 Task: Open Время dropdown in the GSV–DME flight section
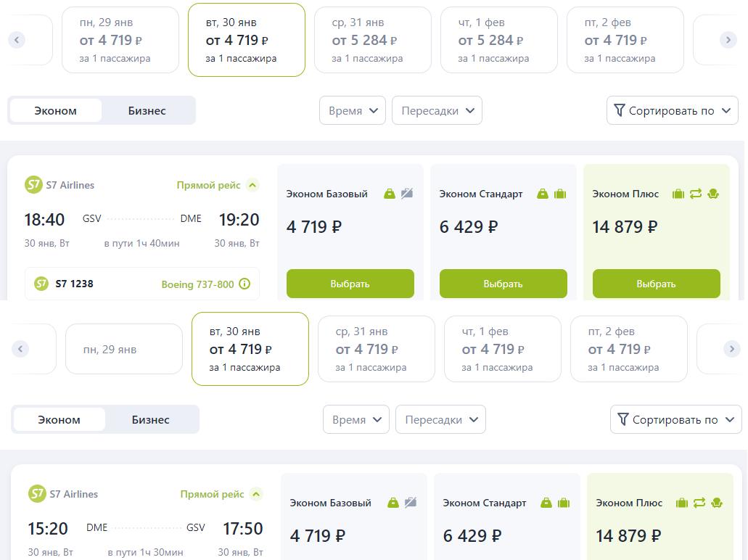(x=353, y=111)
